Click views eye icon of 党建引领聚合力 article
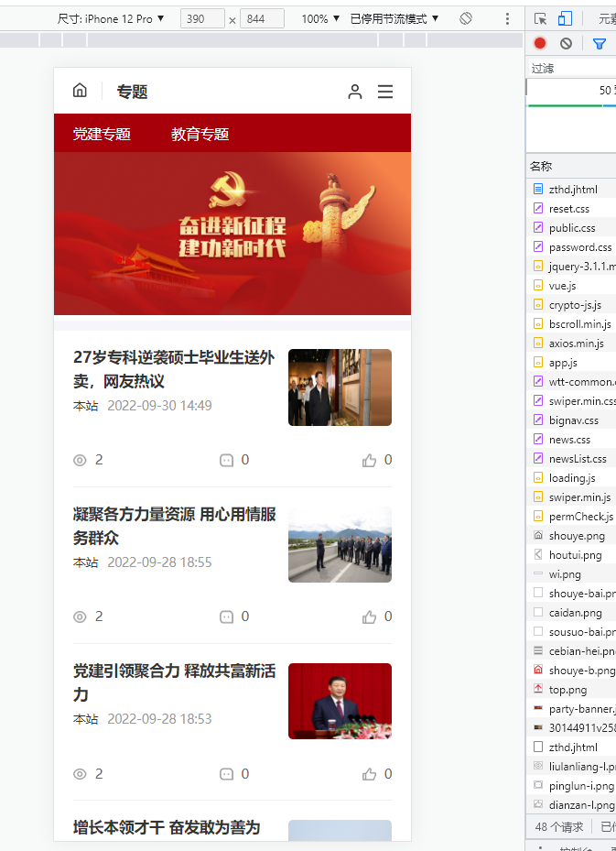 [x=80, y=774]
